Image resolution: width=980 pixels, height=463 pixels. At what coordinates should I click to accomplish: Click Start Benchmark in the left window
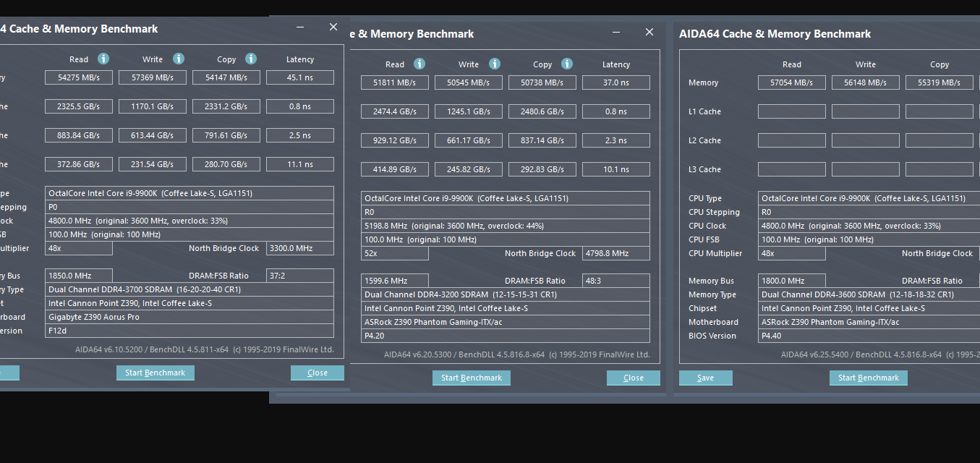point(155,373)
